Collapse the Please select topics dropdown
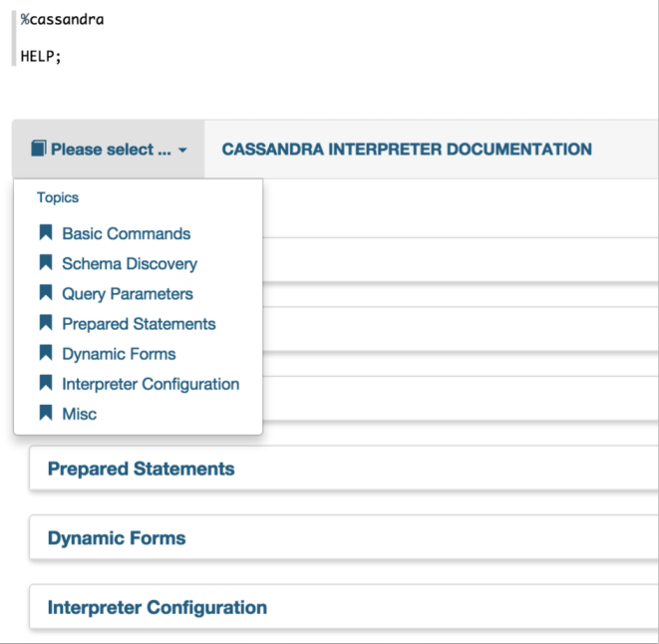659x644 pixels. click(109, 150)
